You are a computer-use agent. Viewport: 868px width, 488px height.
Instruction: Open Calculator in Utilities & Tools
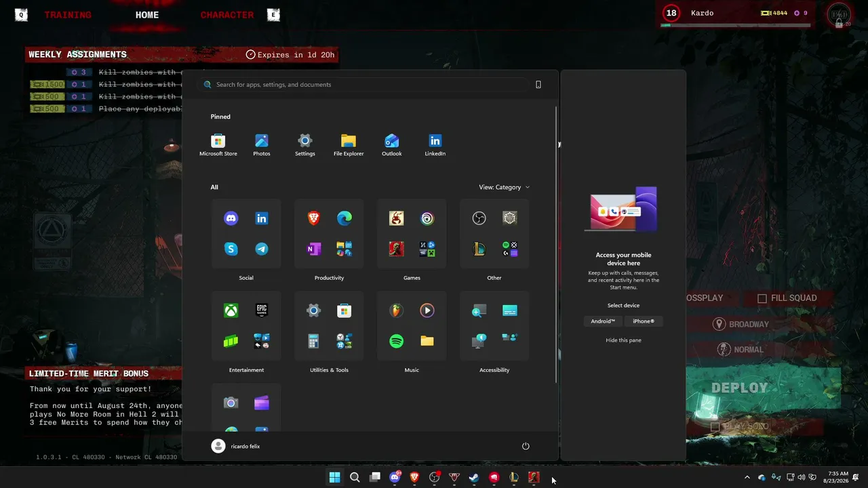[x=314, y=341]
